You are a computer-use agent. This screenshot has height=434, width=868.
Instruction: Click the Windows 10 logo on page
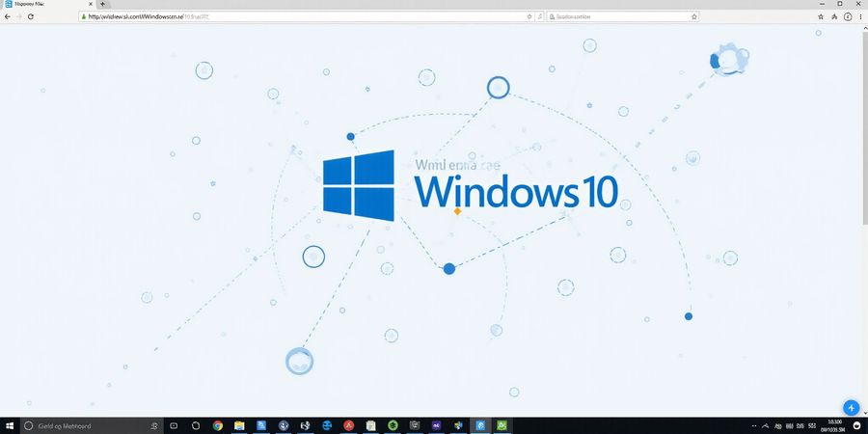click(x=358, y=185)
